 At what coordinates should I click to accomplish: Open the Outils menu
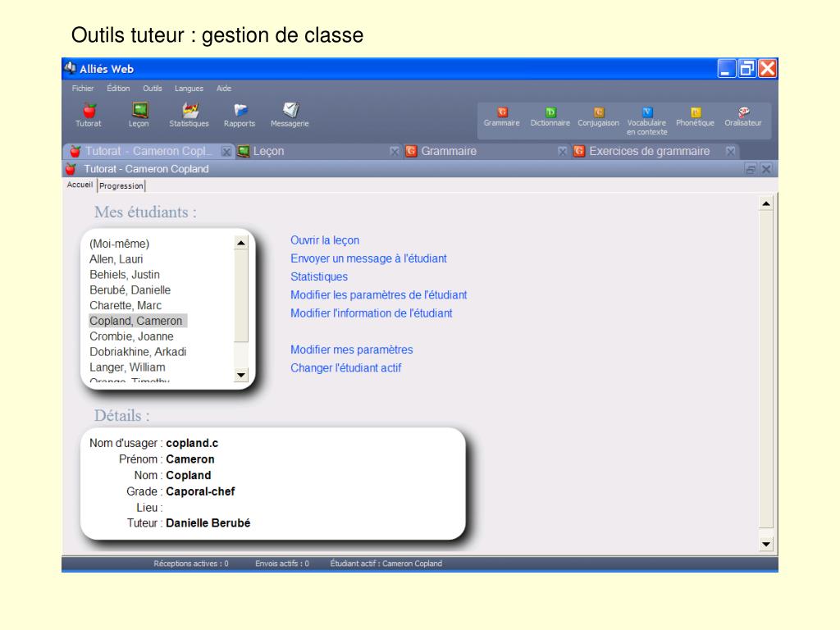pyautogui.click(x=153, y=89)
